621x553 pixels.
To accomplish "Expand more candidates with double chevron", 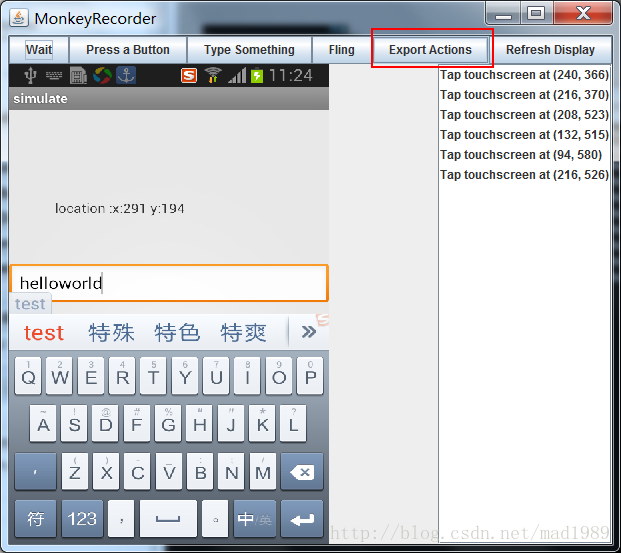I will point(309,332).
